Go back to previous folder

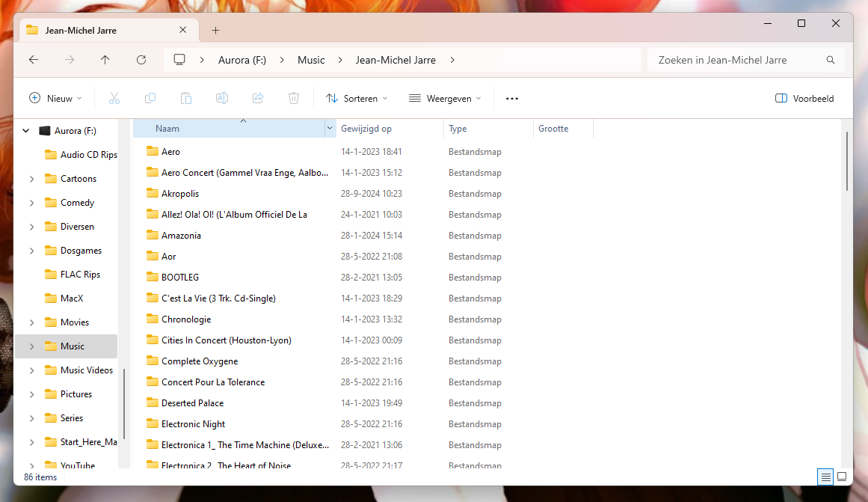point(34,60)
